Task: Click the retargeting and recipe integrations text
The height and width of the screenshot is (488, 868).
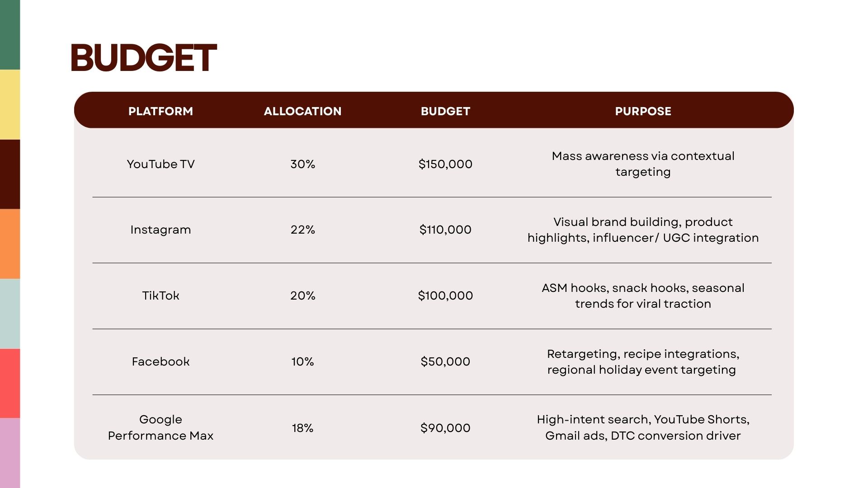Action: tap(643, 361)
